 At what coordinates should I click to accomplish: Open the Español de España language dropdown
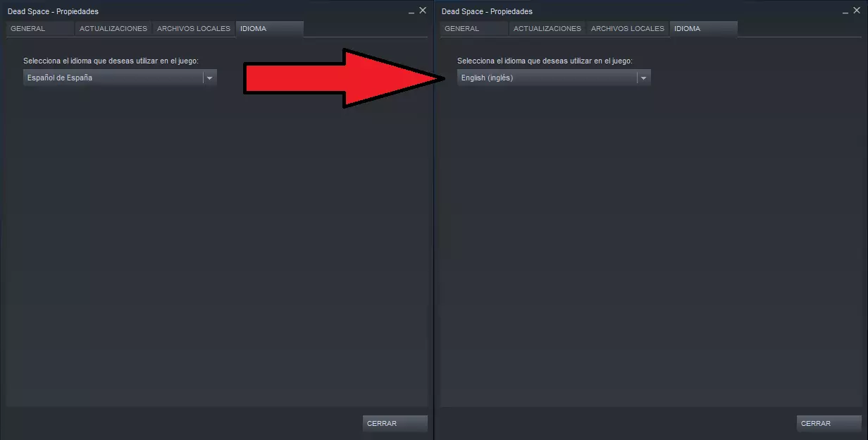(x=120, y=78)
